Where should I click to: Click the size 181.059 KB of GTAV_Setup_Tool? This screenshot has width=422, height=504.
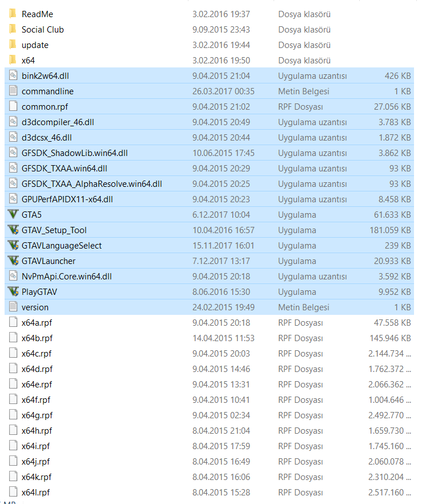coord(390,230)
